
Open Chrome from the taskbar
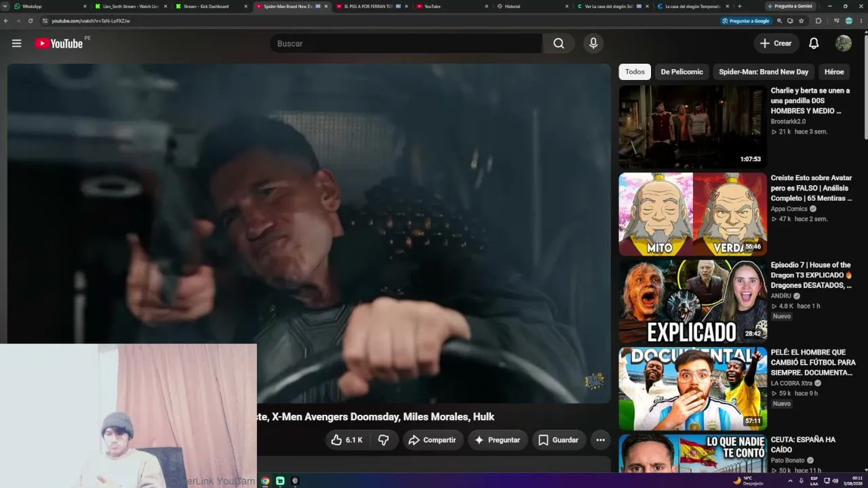(x=265, y=481)
